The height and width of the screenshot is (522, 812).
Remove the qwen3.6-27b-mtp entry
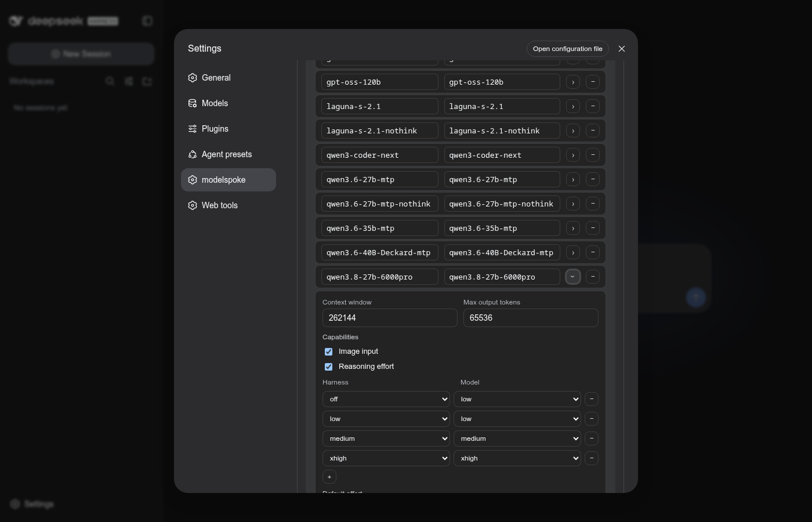[x=593, y=180]
